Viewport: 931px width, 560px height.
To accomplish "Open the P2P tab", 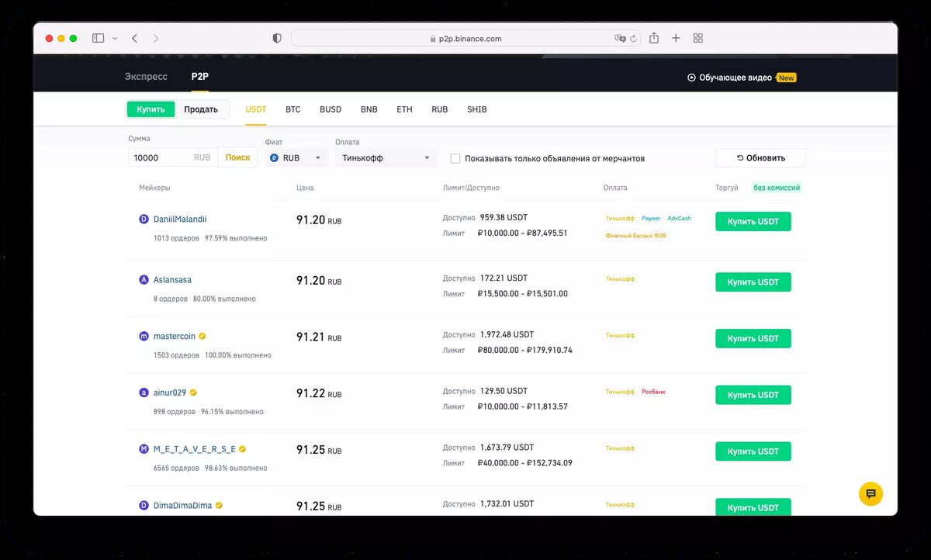I will pos(200,77).
